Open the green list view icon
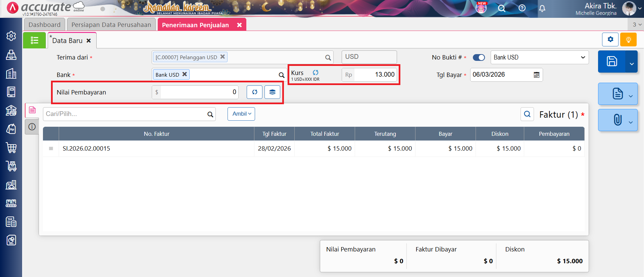Image resolution: width=644 pixels, height=277 pixels. (x=34, y=40)
